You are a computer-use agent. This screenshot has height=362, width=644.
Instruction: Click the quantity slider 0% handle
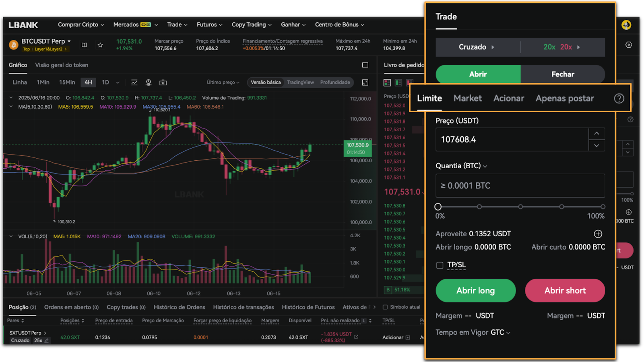438,207
